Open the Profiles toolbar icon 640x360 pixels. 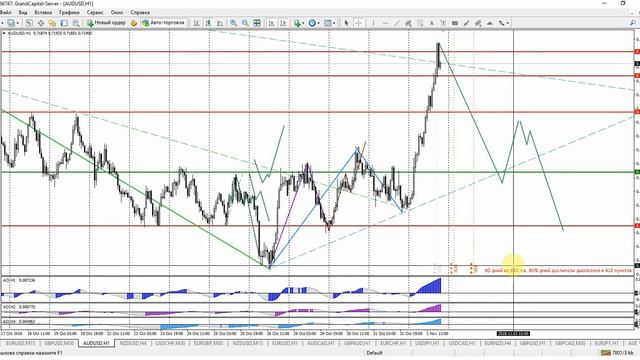point(11,23)
